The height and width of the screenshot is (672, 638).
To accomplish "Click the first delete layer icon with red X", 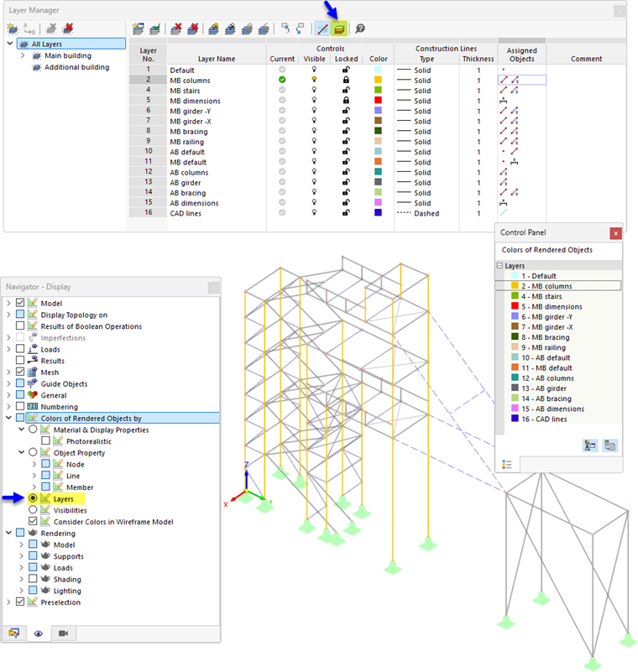I will [175, 29].
